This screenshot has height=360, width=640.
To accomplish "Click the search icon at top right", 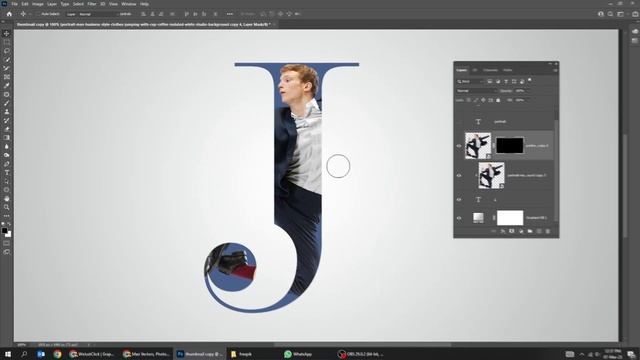I will pyautogui.click(x=610, y=14).
